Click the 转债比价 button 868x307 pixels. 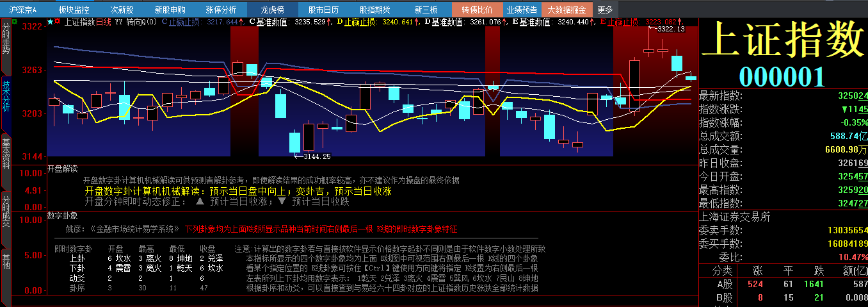pos(477,10)
